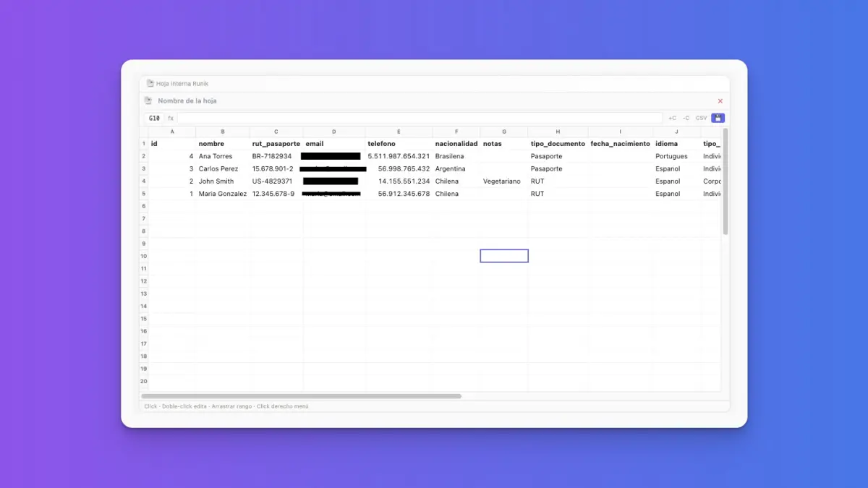
Task: Remove a column with -C
Action: click(x=686, y=118)
